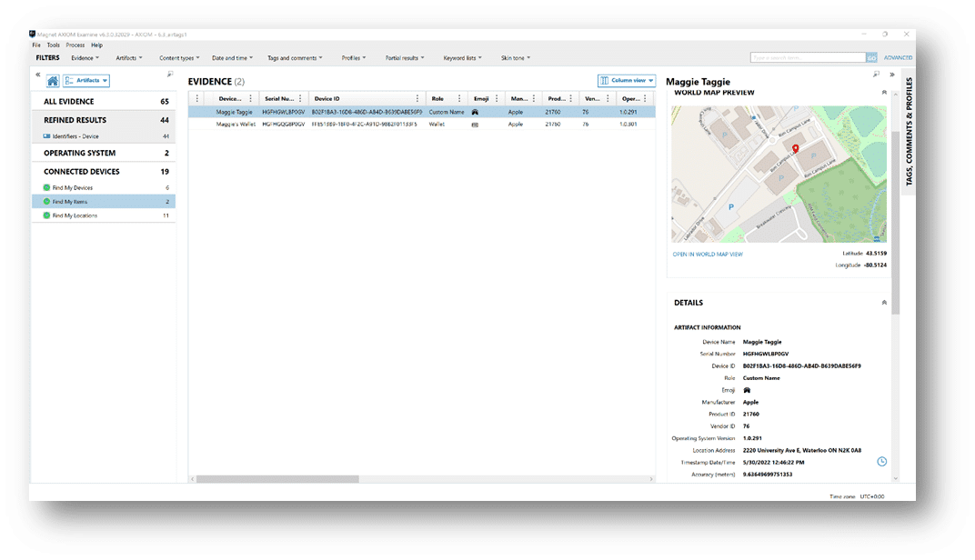
Task: Pop out the Maggie Taggie details pane
Action: click(876, 75)
